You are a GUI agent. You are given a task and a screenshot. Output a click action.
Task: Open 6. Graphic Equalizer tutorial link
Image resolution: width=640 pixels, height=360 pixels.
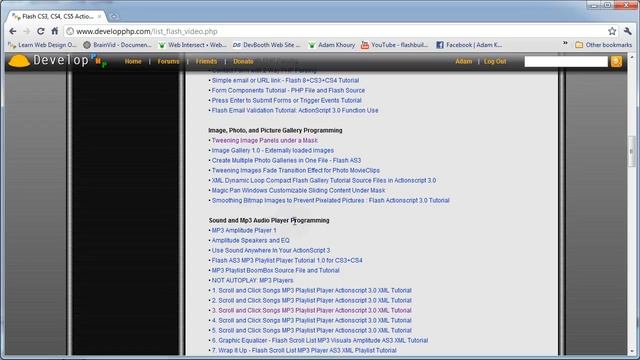point(320,340)
